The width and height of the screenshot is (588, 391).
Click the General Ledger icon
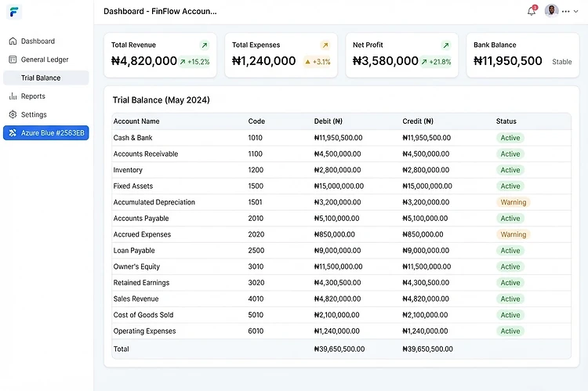pos(13,60)
